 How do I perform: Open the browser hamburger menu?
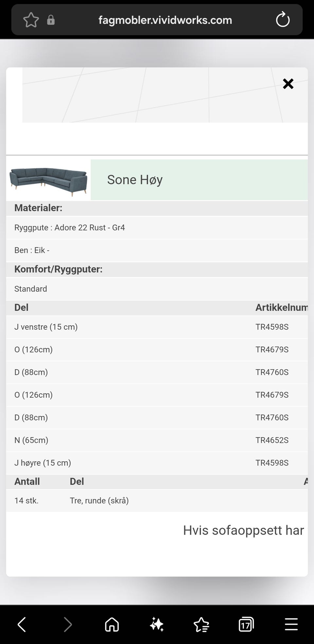pos(291,624)
